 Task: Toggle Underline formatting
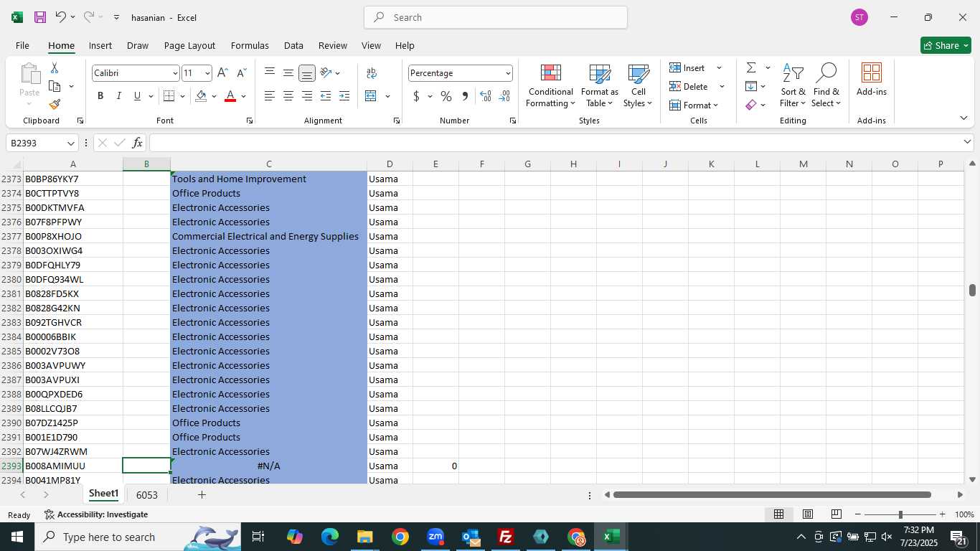(x=137, y=96)
